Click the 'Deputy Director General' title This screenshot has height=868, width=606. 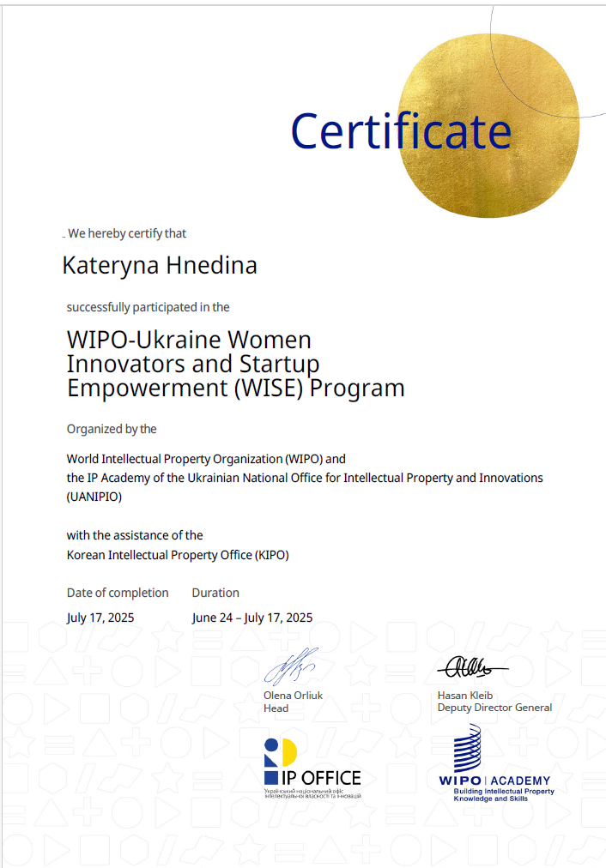coord(494,708)
